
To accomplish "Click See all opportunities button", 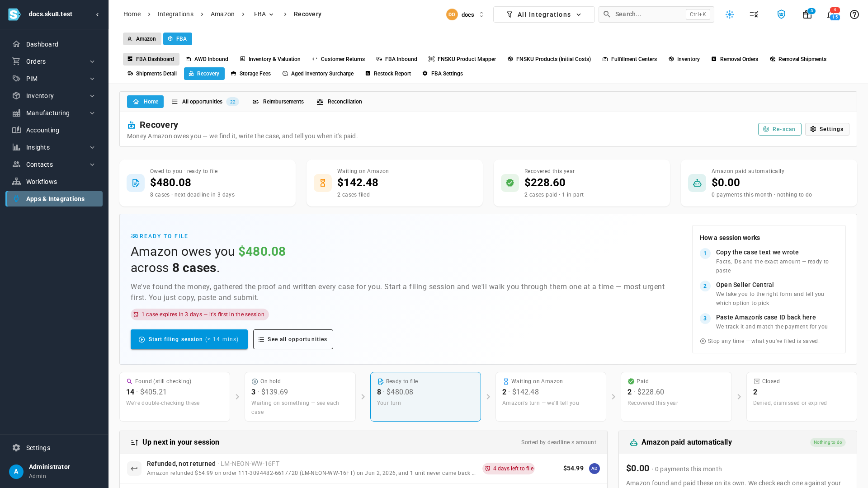I will 293,339.
